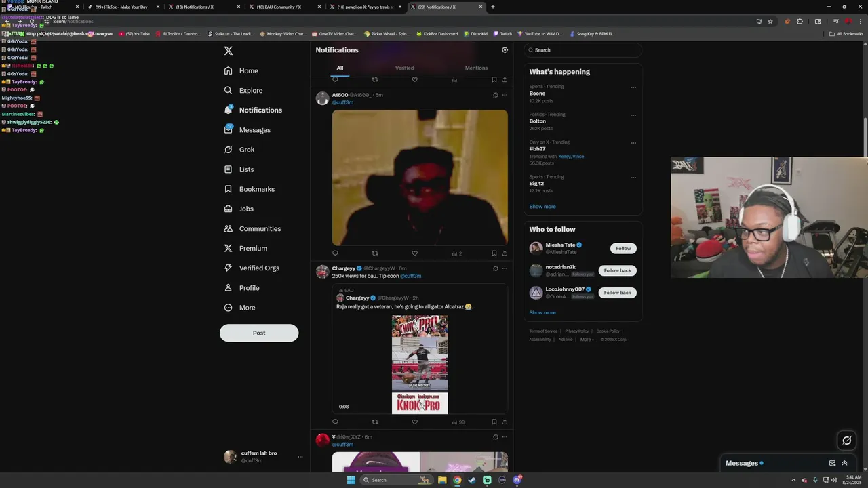Like Chargeyy's post
Viewport: 868px width, 488px height.
414,422
